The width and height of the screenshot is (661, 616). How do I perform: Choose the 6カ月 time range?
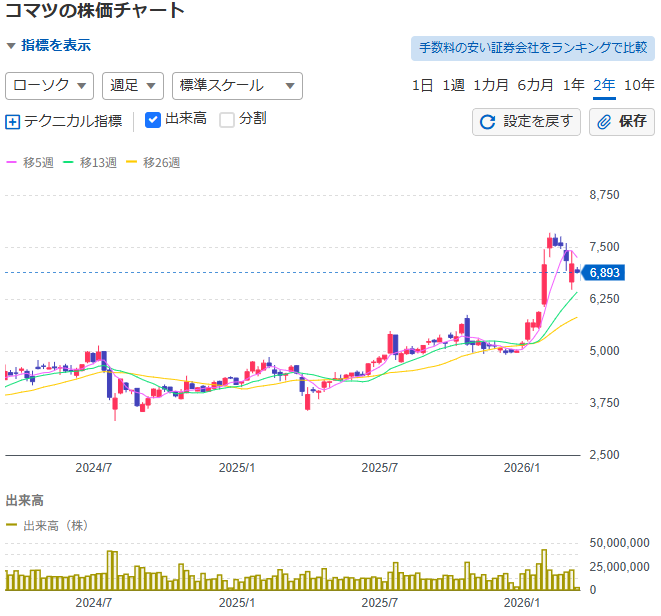[x=535, y=85]
